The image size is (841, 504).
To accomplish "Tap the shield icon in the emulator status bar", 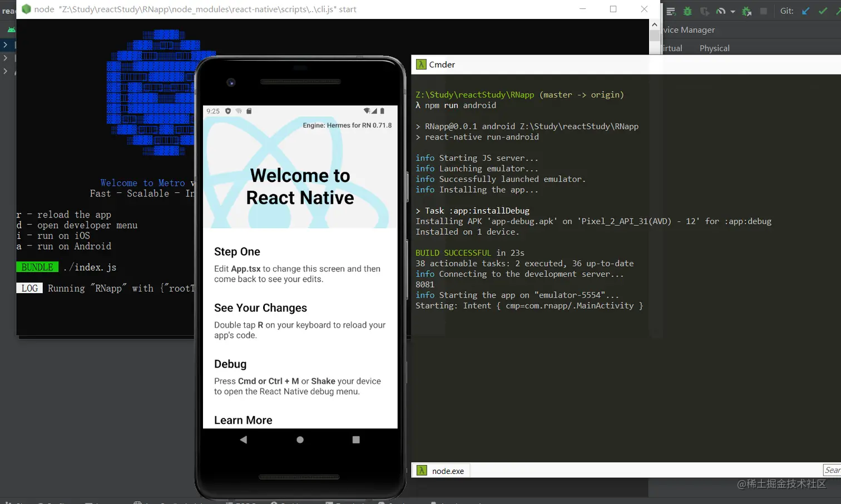I will [x=227, y=111].
